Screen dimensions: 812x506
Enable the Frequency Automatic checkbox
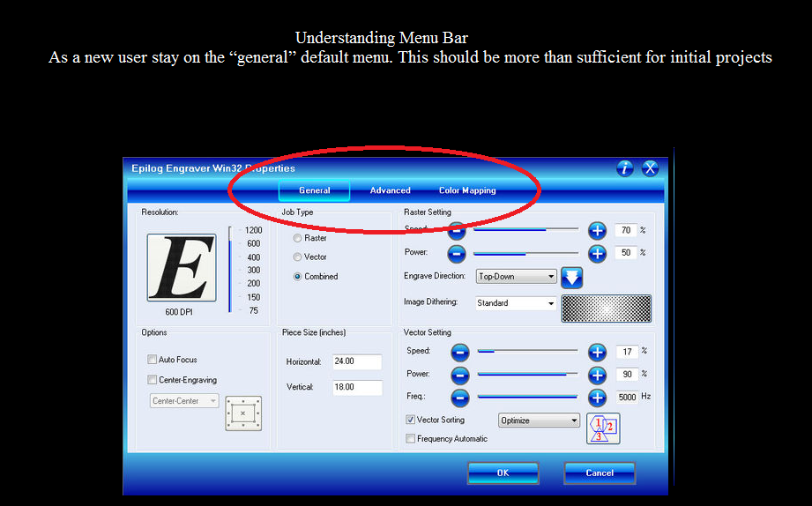coord(410,439)
